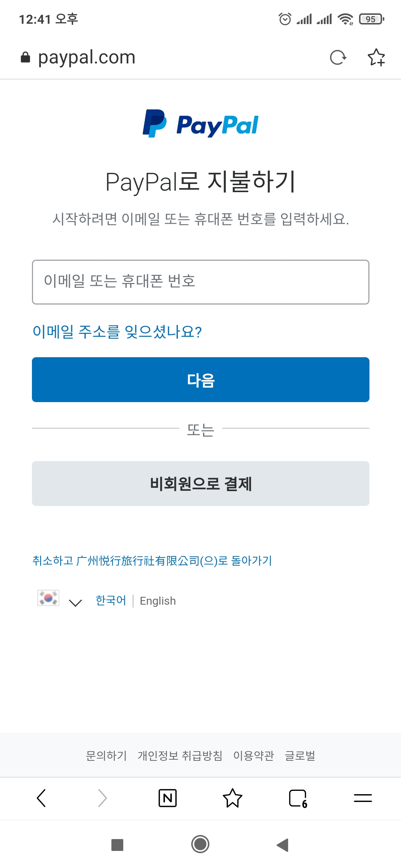The image size is (401, 868).
Task: Go back with browser back arrow
Action: (41, 798)
